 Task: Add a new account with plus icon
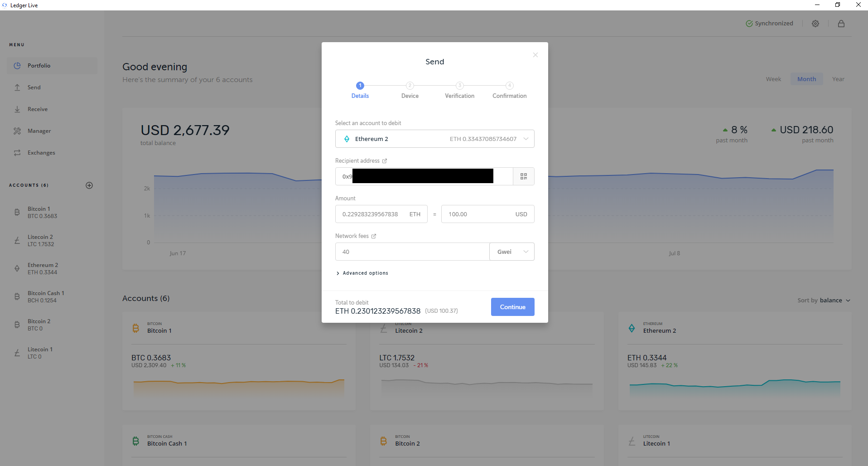tap(89, 185)
